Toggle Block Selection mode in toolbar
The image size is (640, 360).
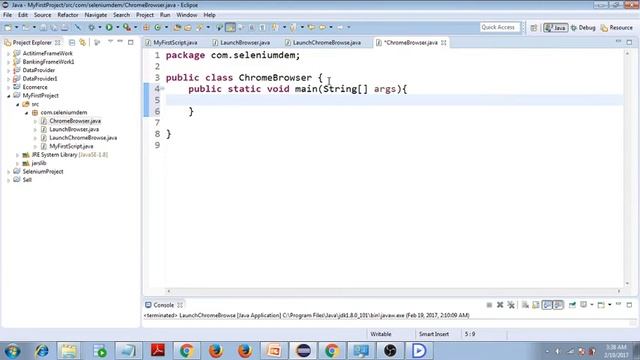[251, 27]
